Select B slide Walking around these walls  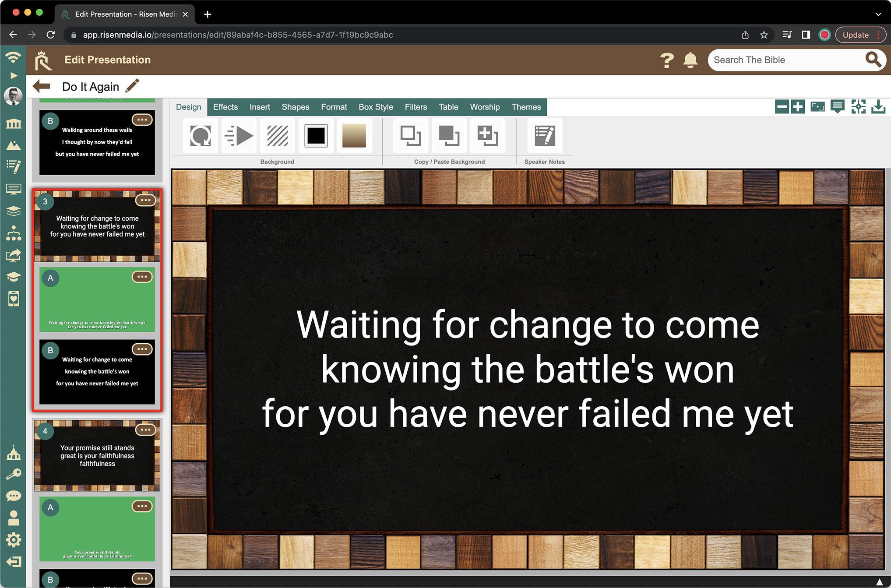click(97, 142)
